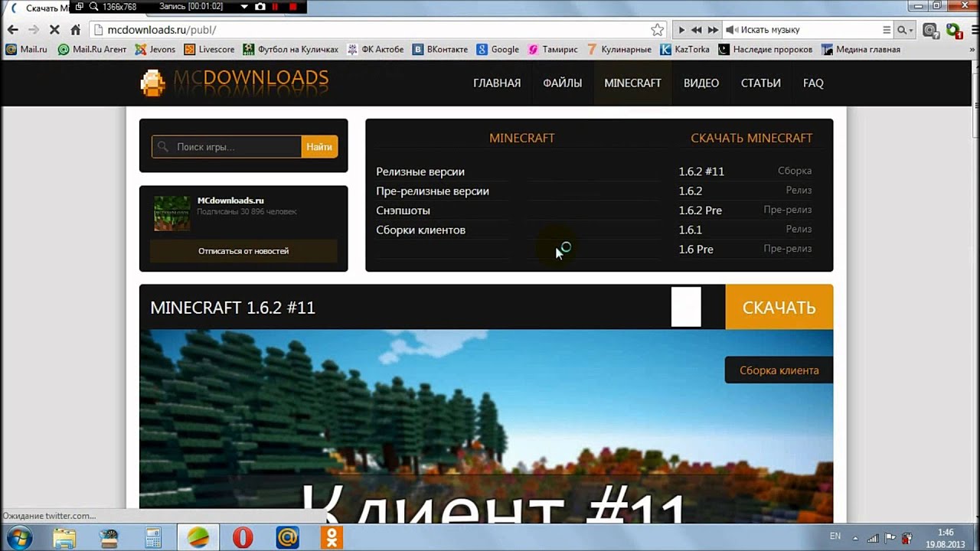Select version 1.6.2 Релиз
Viewport: 980px width, 551px height.
click(745, 191)
